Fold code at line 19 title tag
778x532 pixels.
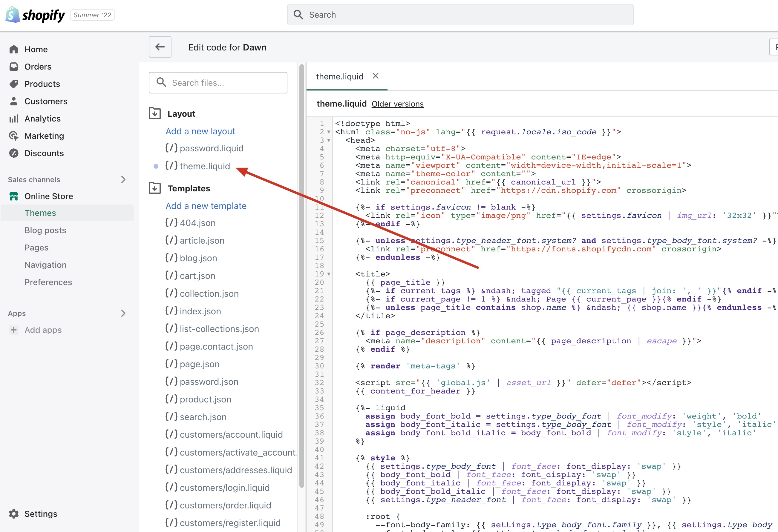tap(329, 274)
